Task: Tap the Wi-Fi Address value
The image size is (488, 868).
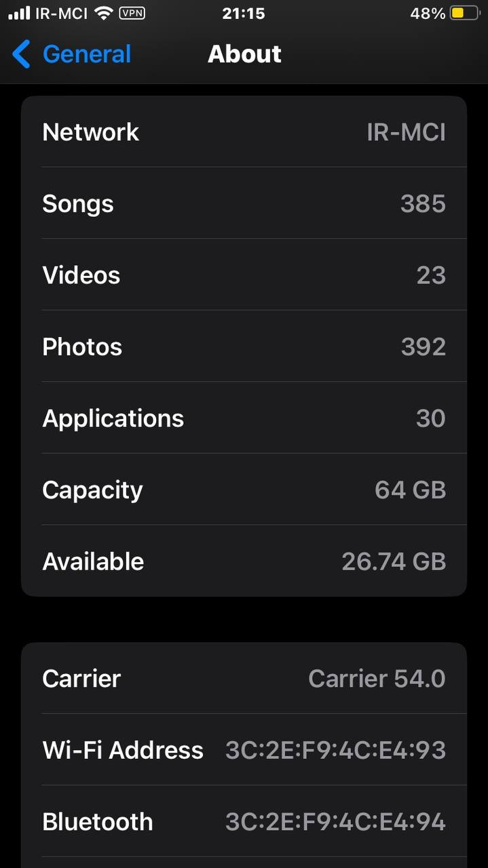Action: [x=335, y=750]
